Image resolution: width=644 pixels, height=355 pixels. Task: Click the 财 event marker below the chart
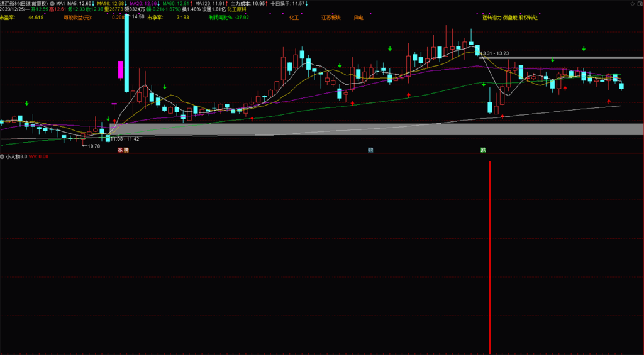371,150
